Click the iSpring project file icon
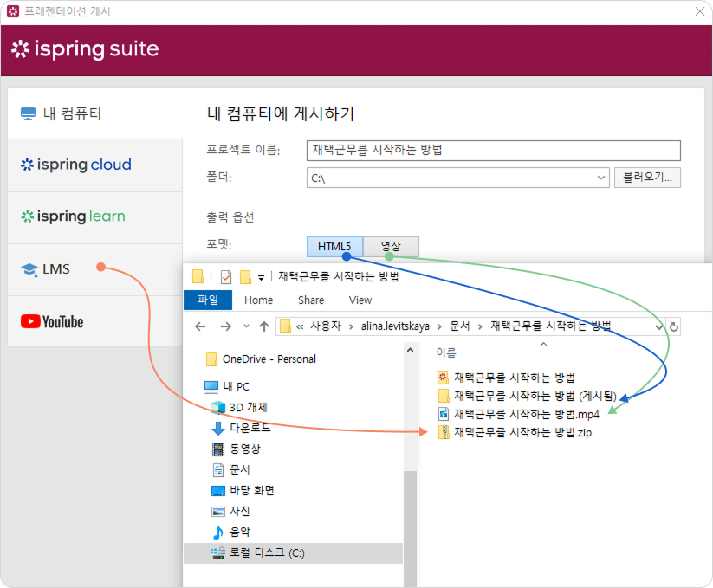The height and width of the screenshot is (588, 713). click(x=444, y=378)
